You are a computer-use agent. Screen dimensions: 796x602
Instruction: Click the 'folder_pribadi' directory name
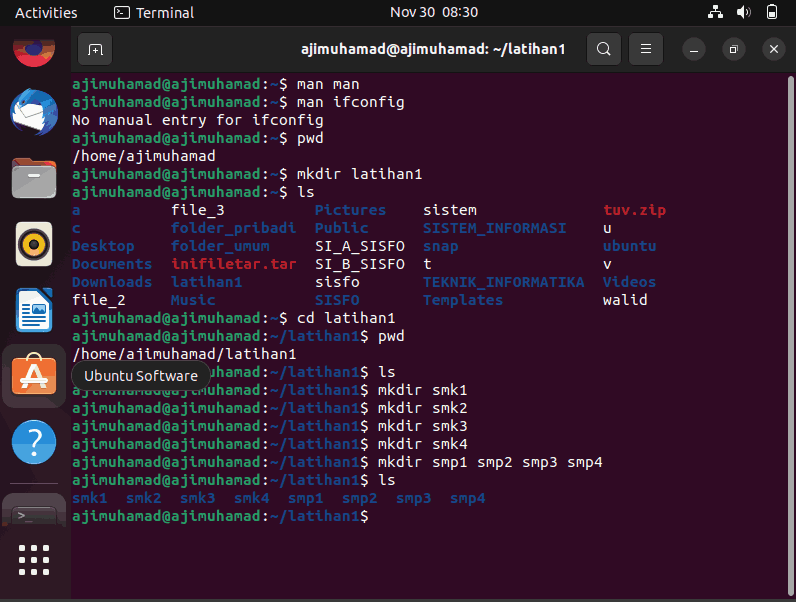(234, 228)
